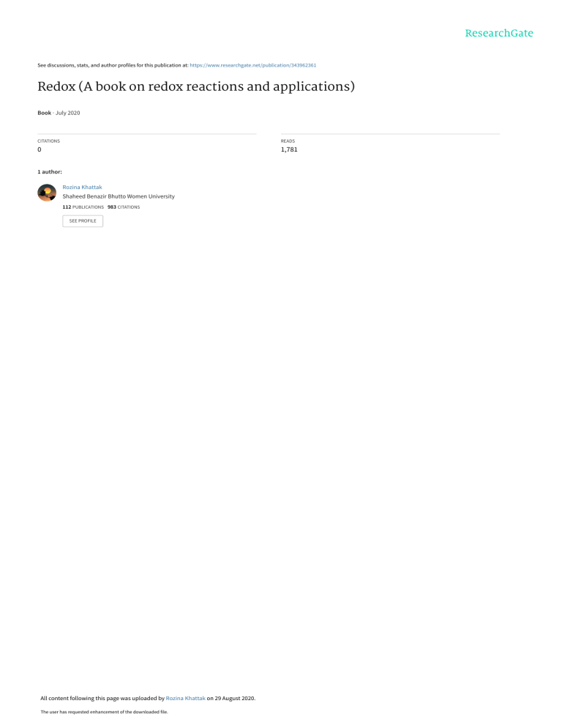Click the enhancement request notice text
Viewport: 562px width, 728px height.
[x=104, y=712]
